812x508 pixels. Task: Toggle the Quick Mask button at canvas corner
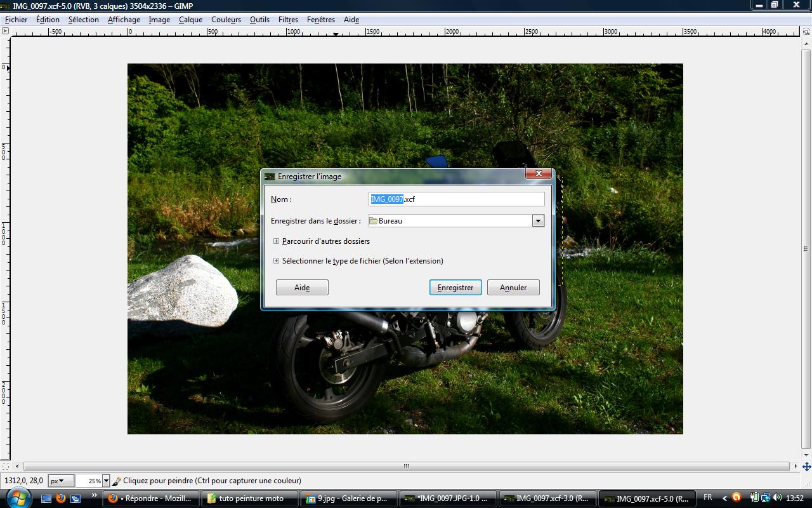pyautogui.click(x=5, y=466)
